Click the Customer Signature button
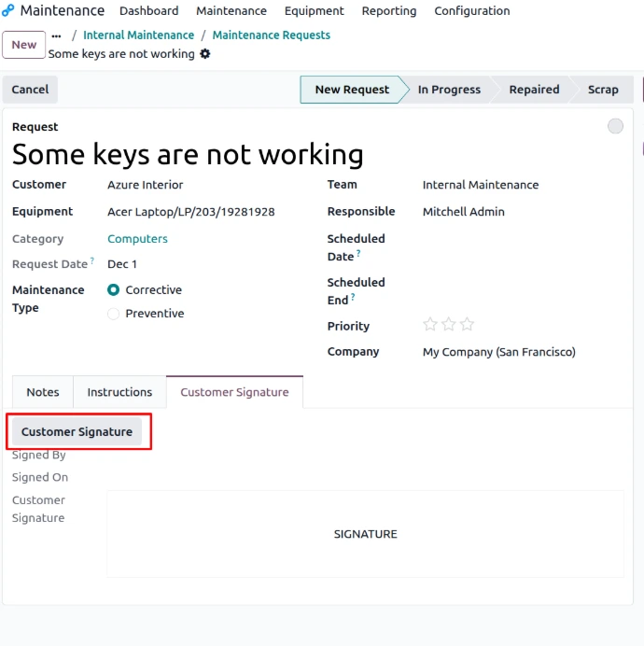The image size is (644, 646). pyautogui.click(x=77, y=432)
